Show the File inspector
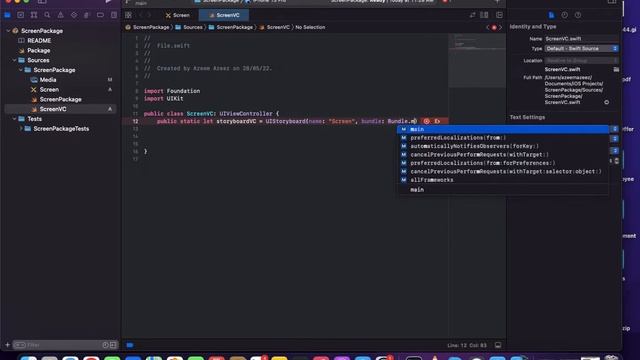The width and height of the screenshot is (640, 360). pos(551,15)
